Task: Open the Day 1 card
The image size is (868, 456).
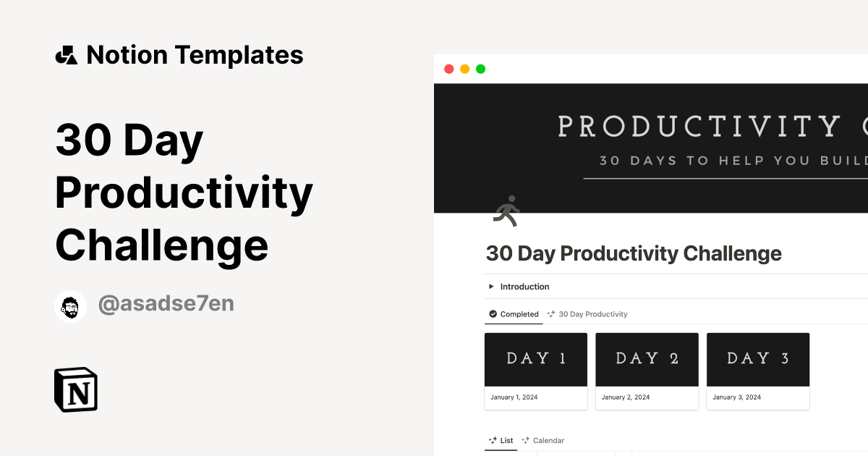Action: [535, 358]
